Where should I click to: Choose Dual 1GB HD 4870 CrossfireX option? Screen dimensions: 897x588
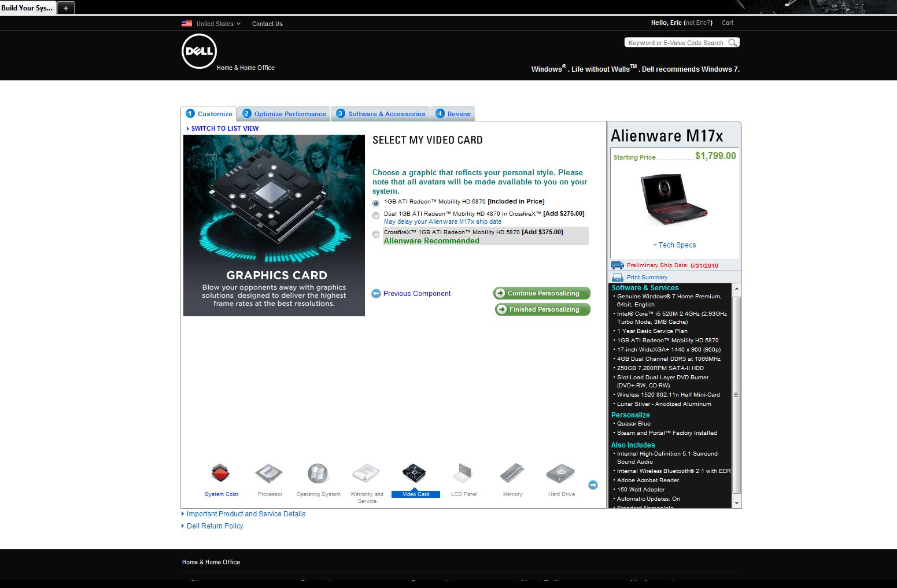[376, 215]
